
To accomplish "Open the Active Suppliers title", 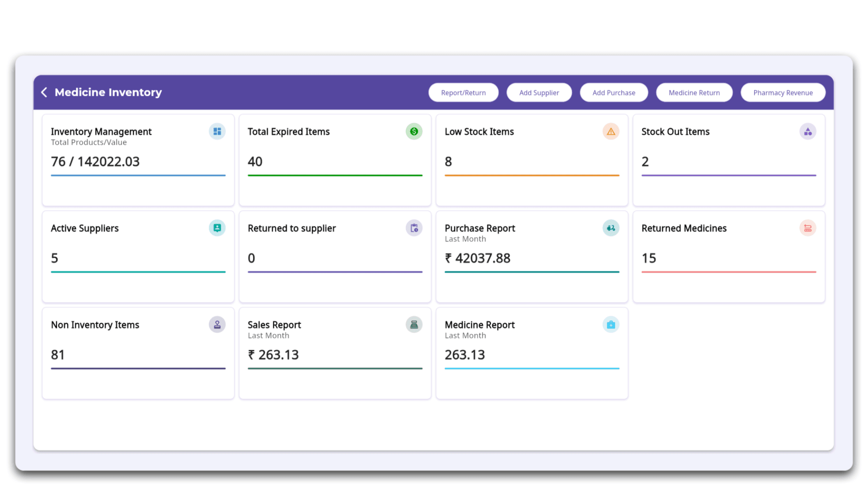I will [85, 228].
